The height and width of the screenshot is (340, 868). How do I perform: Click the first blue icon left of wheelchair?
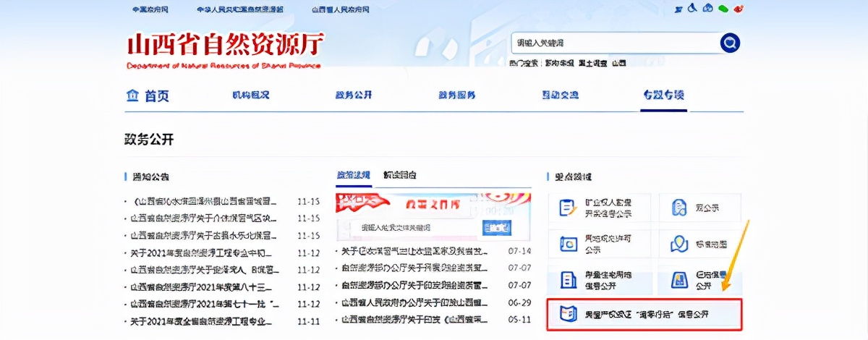pyautogui.click(x=678, y=9)
